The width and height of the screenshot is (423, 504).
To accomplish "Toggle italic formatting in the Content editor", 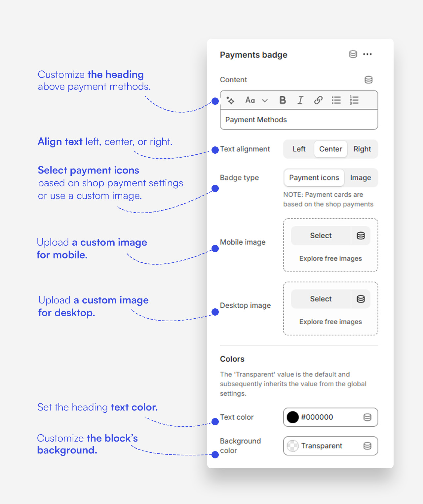I will click(x=300, y=100).
